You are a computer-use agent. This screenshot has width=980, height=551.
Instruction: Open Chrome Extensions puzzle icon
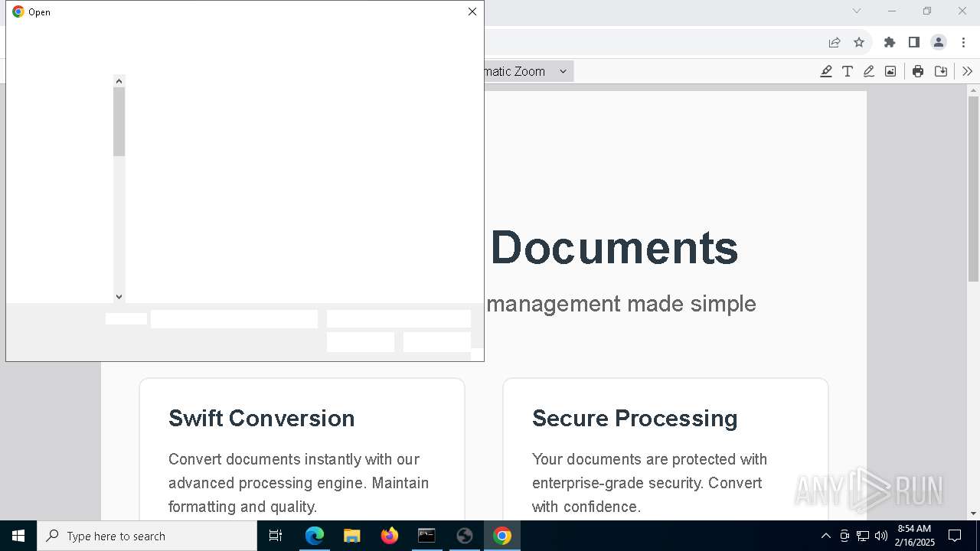click(890, 42)
